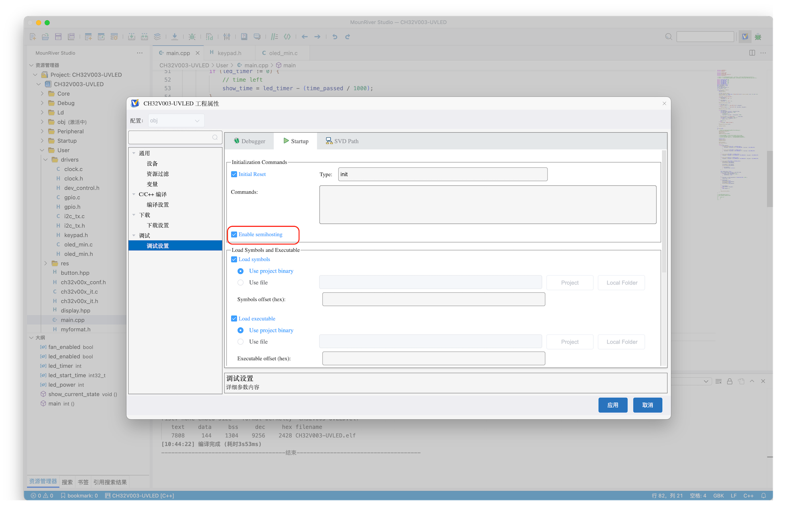Toggle the Initial Reset checkbox
Viewport: 797px width, 532px height.
tap(234, 175)
